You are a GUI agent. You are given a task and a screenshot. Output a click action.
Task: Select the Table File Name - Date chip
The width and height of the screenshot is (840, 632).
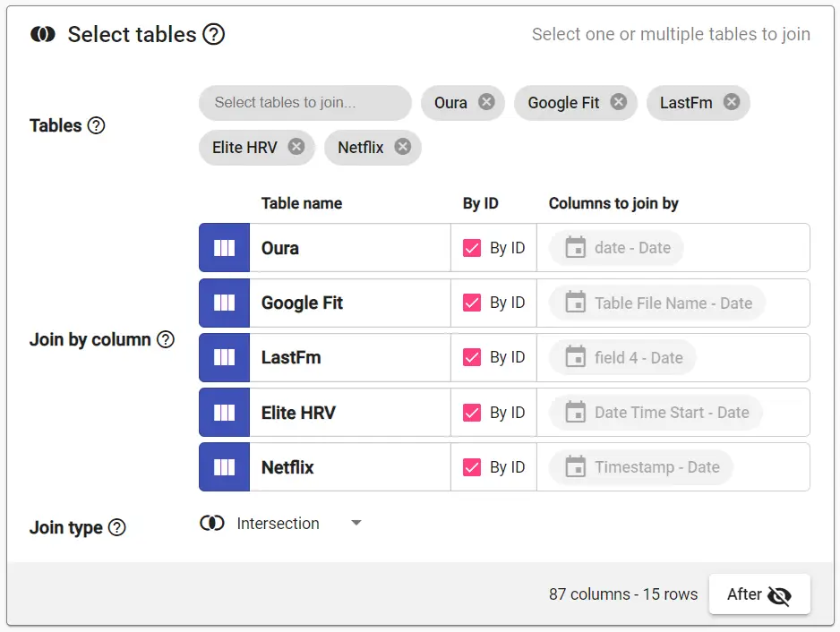pos(657,303)
